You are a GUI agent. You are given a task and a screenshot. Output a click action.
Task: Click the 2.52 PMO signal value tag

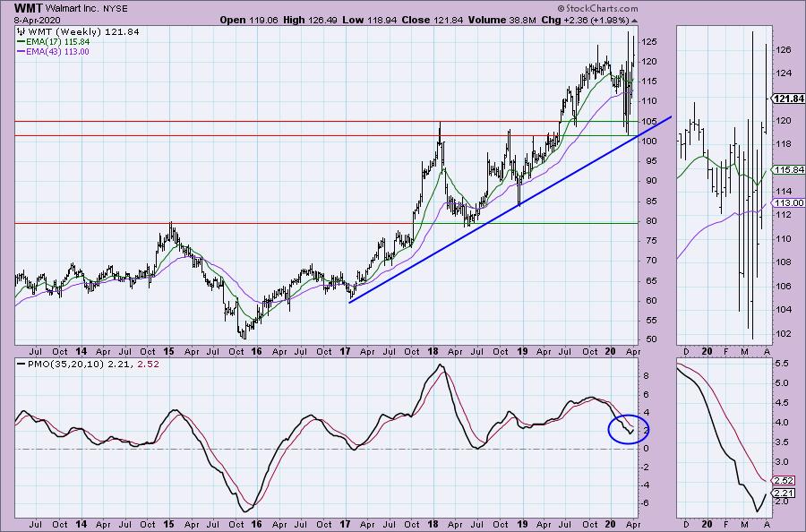click(784, 481)
